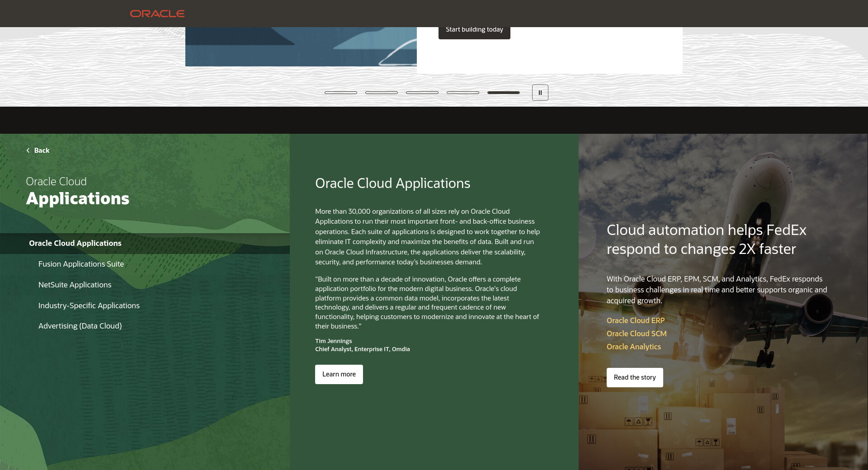Choose Industry-Specific Applications
Screen dimensions: 868x470
[x=89, y=305]
